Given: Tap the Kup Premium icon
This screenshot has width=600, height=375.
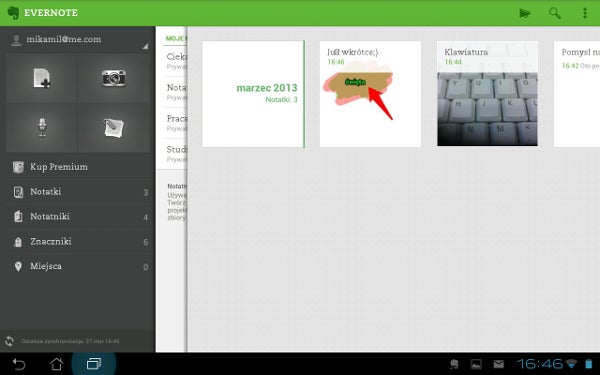Looking at the screenshot, I should coord(18,167).
